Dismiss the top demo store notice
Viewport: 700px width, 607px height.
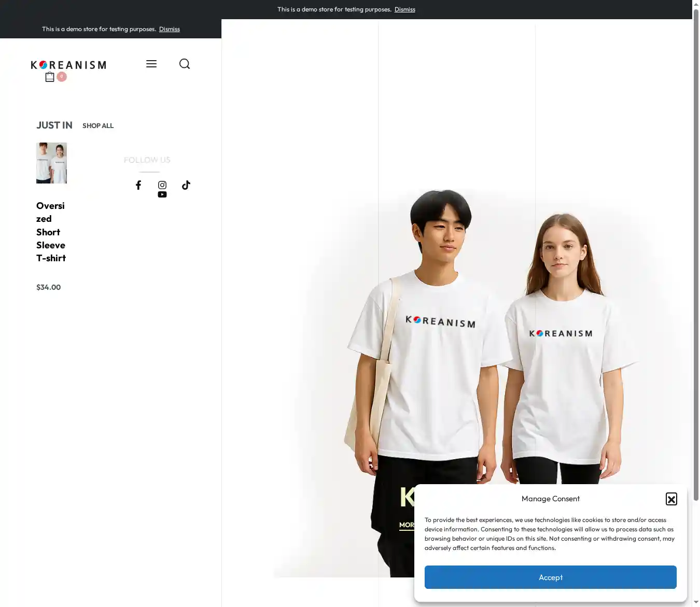click(x=404, y=9)
